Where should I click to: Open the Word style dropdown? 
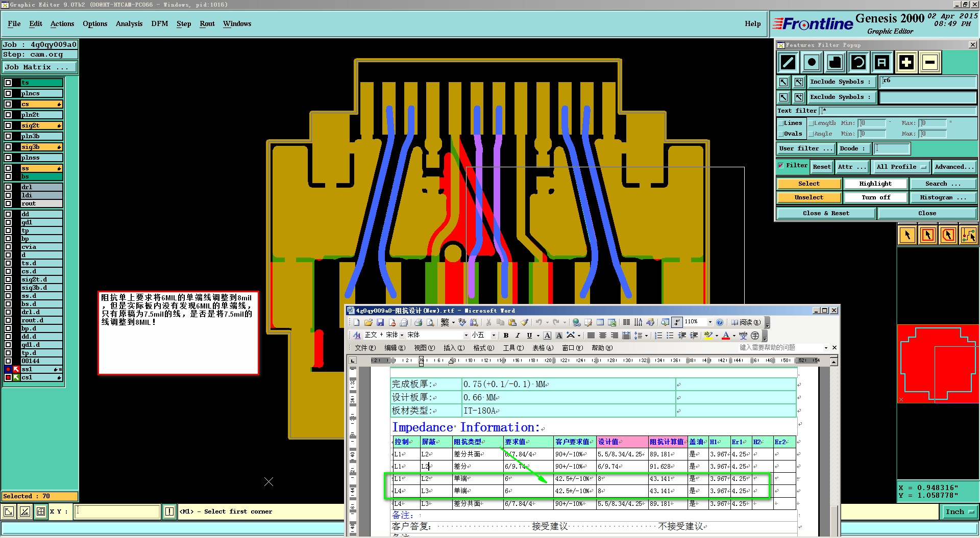point(402,335)
